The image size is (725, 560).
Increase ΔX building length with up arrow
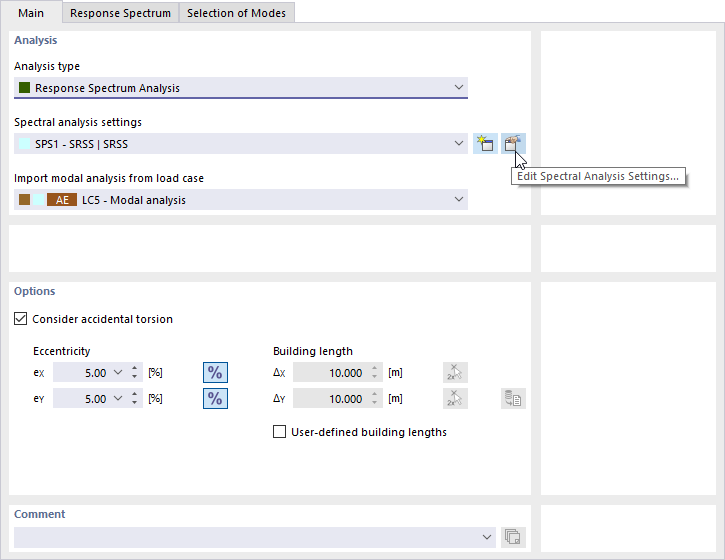(375, 368)
